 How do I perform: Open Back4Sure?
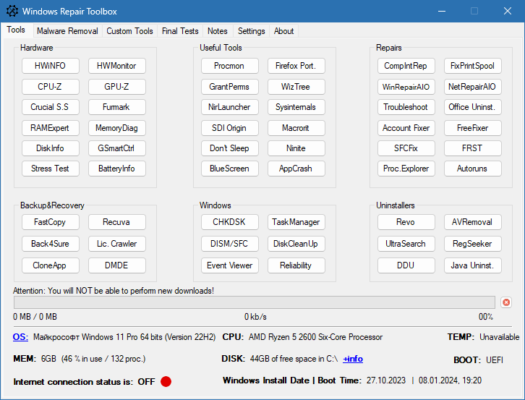[51, 244]
